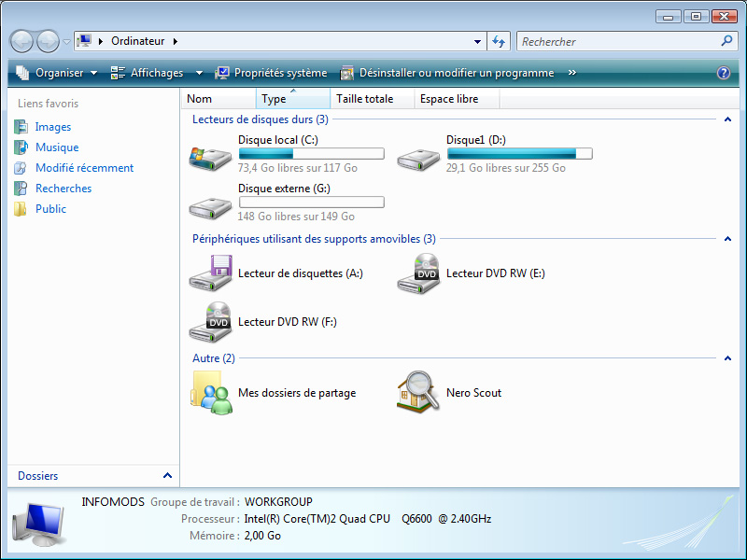The image size is (747, 560).
Task: Open the address bar history dropdown
Action: click(x=477, y=41)
